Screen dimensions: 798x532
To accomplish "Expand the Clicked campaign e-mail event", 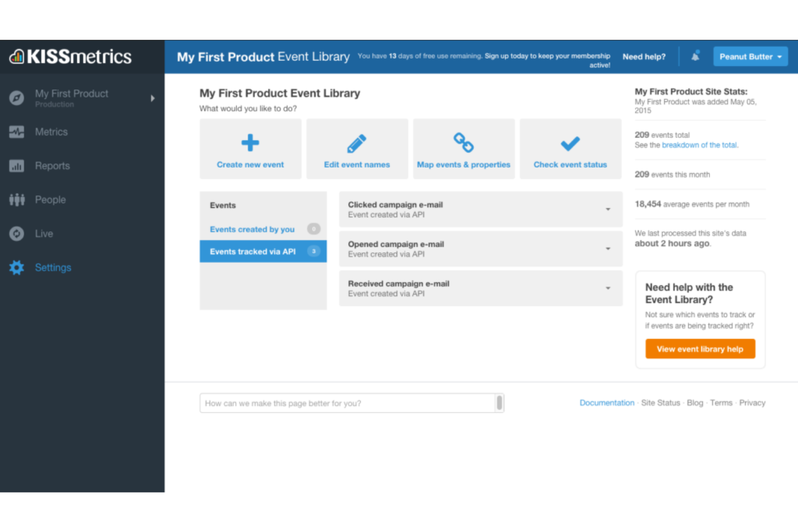I will tap(608, 209).
